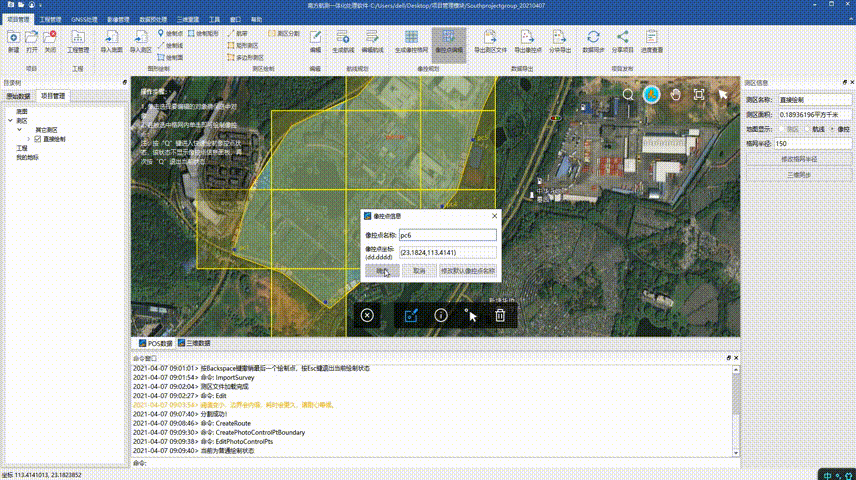Switch to the 三维数据 bottom tab
This screenshot has height=480, width=856.
[x=196, y=342]
